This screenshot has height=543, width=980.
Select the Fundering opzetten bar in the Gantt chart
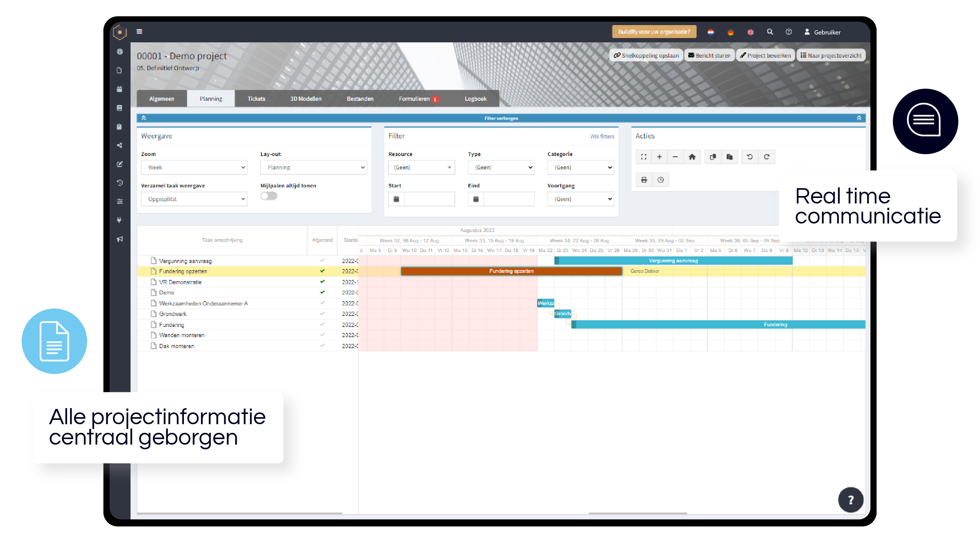511,271
